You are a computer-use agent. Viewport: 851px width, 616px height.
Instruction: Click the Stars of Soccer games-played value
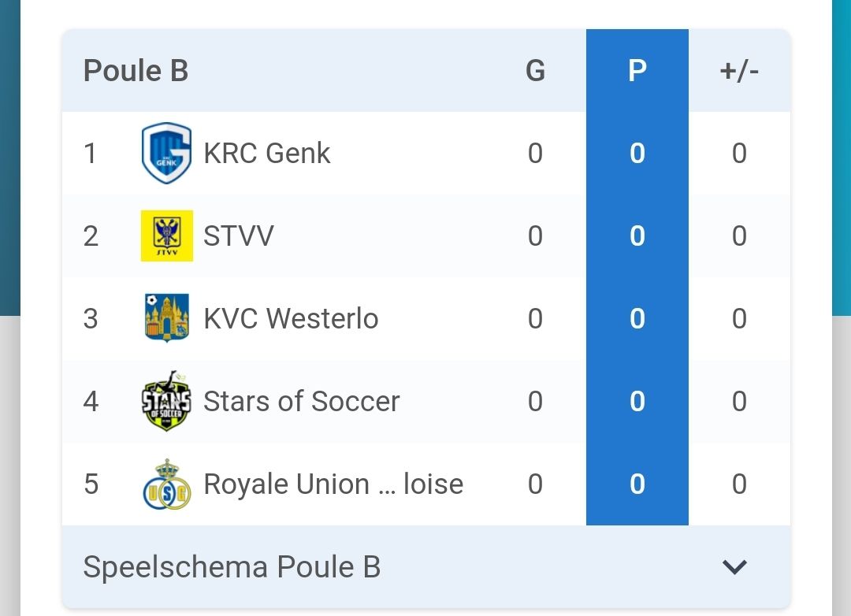(x=535, y=401)
